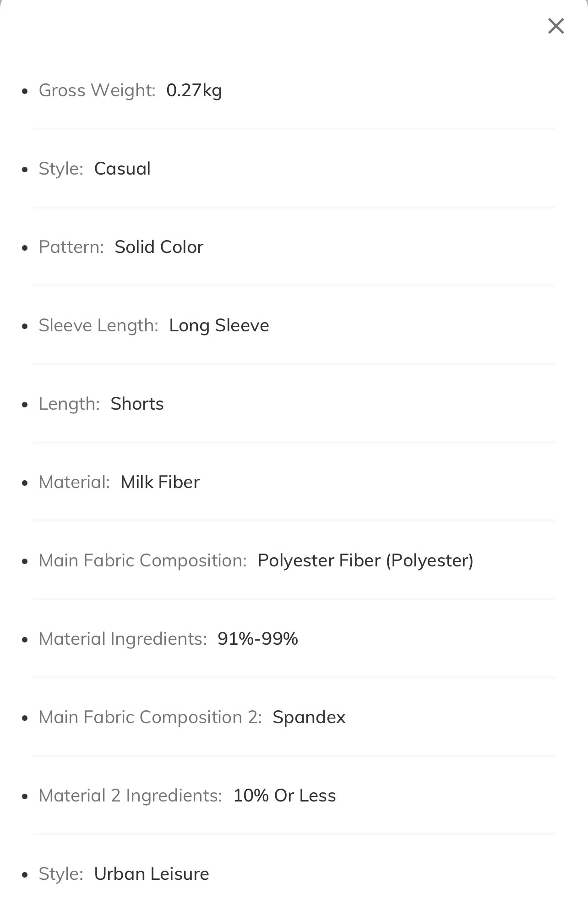Tap the Milk Fiber value
This screenshot has width=588, height=911.
coord(160,482)
